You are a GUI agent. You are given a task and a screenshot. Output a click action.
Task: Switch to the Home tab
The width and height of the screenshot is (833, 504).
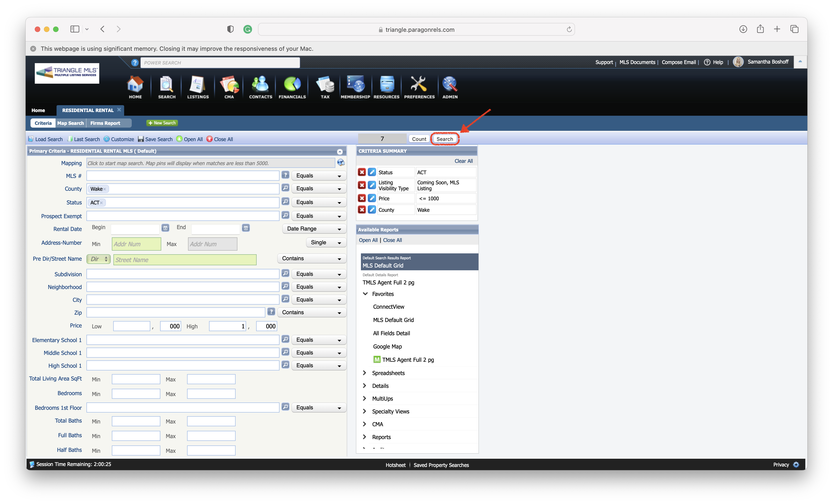[x=38, y=110]
